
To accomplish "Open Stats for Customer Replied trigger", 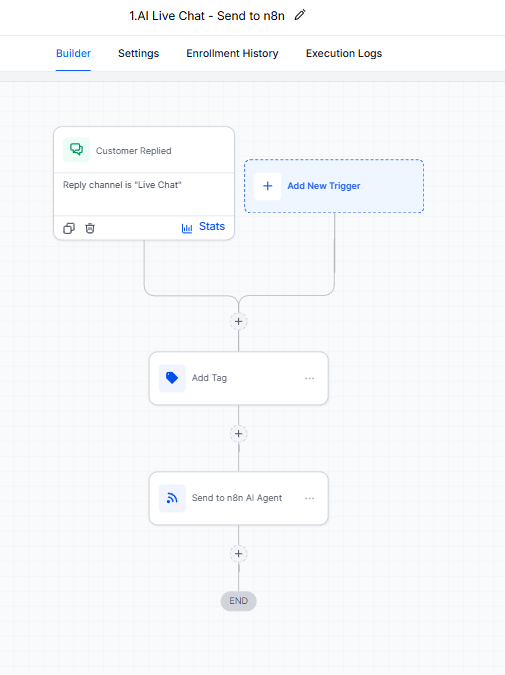I will click(x=203, y=227).
